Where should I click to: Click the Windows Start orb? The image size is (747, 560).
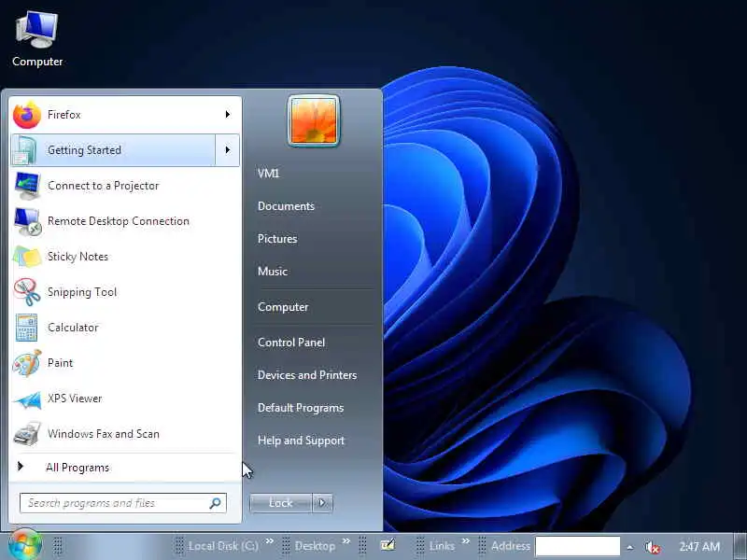coord(24,545)
